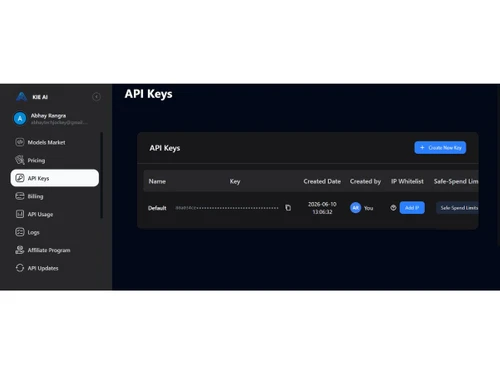The height and width of the screenshot is (375, 500).
Task: Click the API Keys card title
Action: point(165,148)
